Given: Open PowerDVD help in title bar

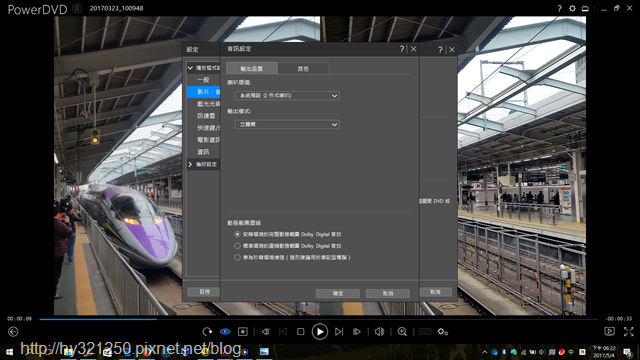Looking at the screenshot, I should (x=560, y=8).
